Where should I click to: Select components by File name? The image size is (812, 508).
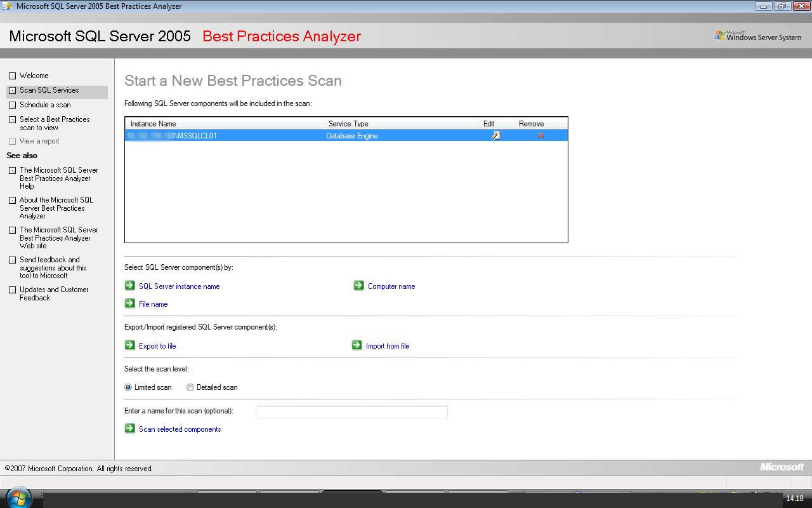[x=154, y=304]
